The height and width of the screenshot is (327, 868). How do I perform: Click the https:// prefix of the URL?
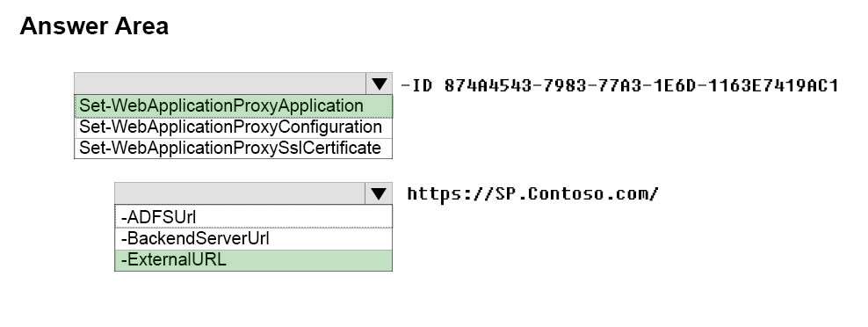click(450, 193)
